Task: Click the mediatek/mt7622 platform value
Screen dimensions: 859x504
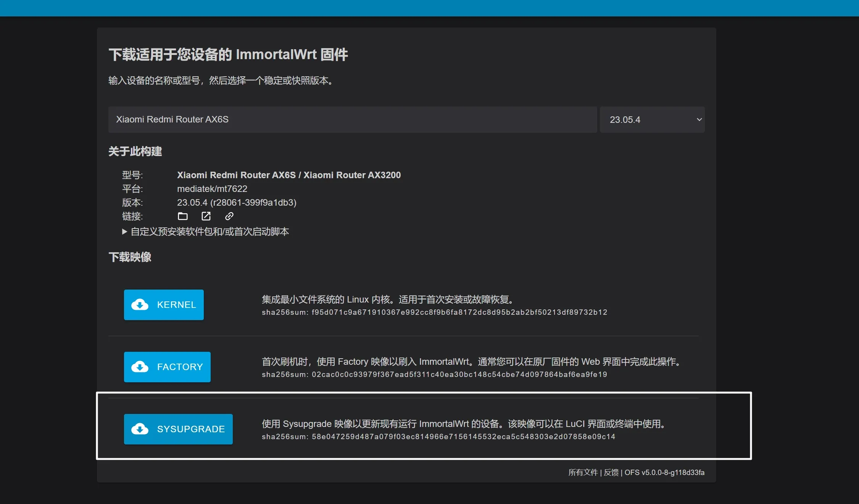Action: [x=212, y=189]
